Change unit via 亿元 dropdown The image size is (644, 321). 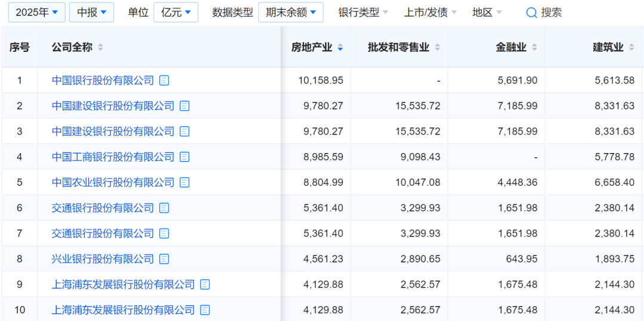tap(176, 13)
